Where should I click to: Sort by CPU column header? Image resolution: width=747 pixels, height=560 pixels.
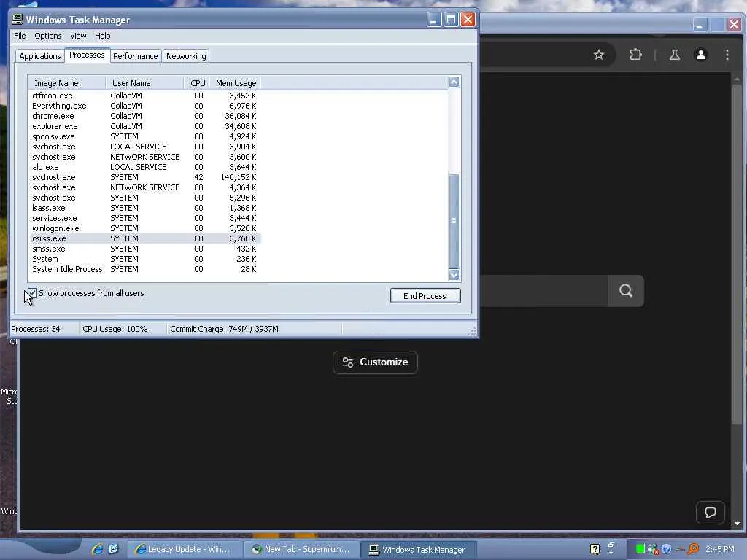pos(197,83)
